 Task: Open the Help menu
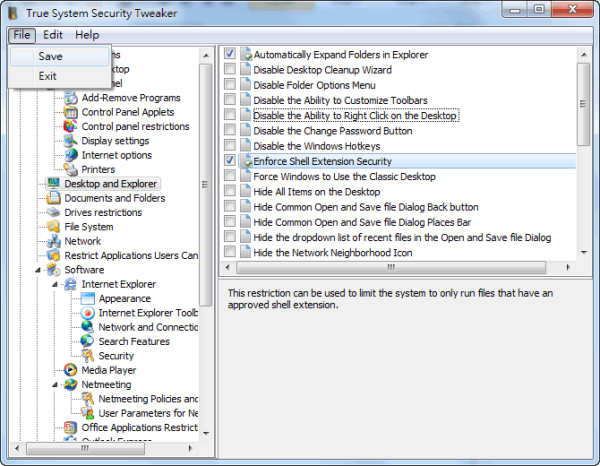[87, 35]
